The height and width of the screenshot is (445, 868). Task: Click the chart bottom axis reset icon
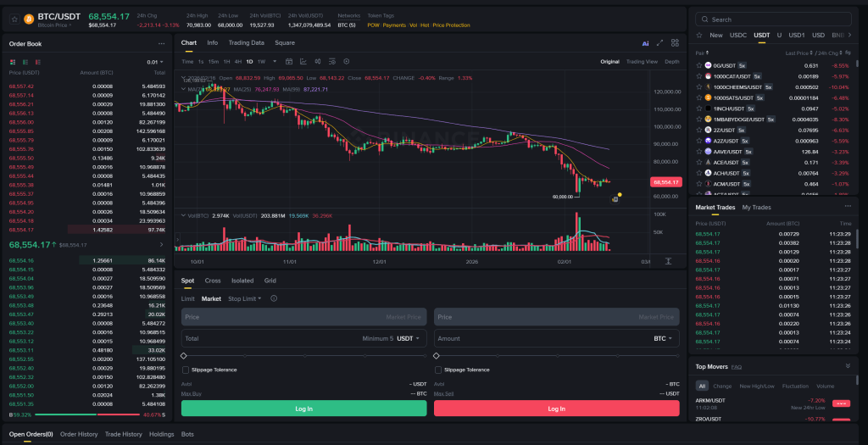(668, 261)
